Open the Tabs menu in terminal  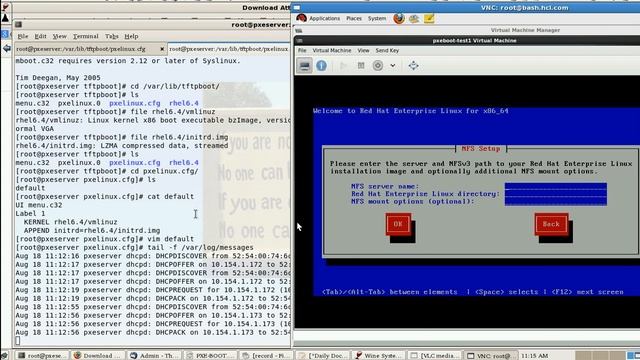[111, 36]
